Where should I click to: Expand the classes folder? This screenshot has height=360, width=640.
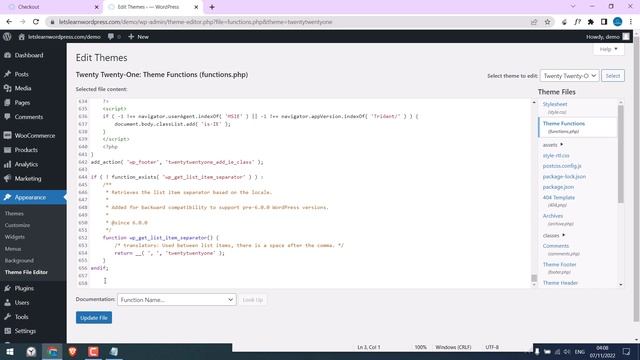pyautogui.click(x=554, y=236)
